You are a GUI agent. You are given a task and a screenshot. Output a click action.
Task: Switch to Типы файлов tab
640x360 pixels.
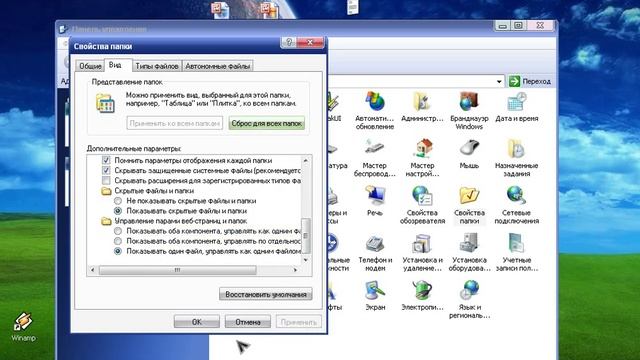click(x=157, y=66)
